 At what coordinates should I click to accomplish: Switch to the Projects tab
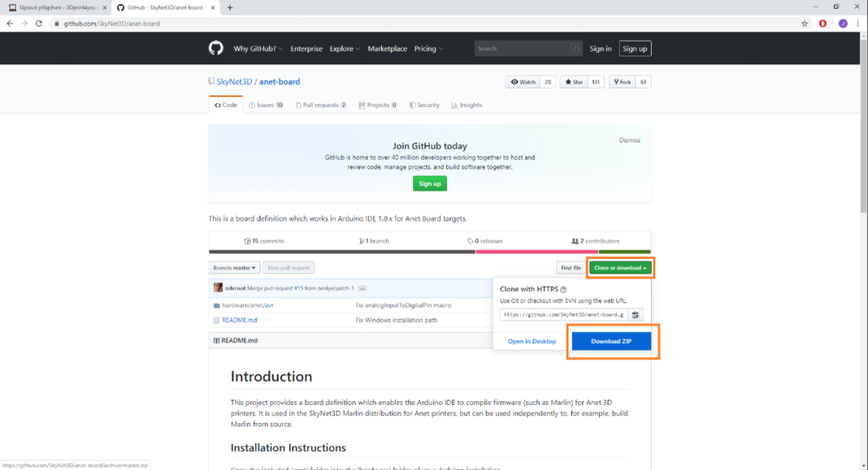(378, 105)
